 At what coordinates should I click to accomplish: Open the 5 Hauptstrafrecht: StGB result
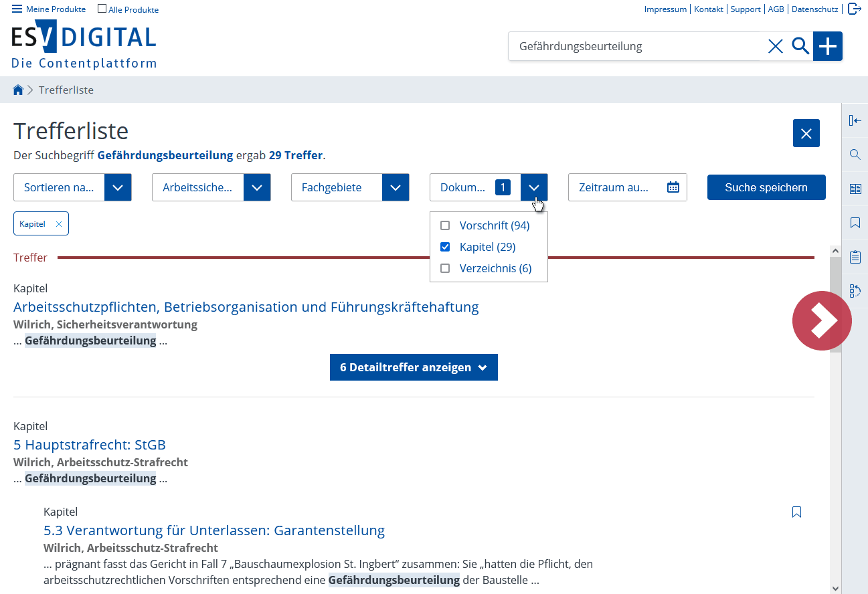click(90, 445)
